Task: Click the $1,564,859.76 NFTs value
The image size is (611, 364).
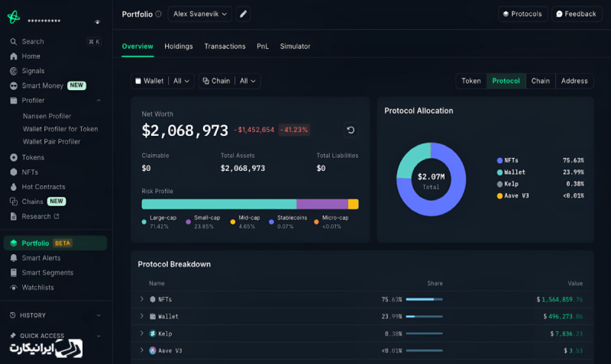Action: [x=560, y=299]
